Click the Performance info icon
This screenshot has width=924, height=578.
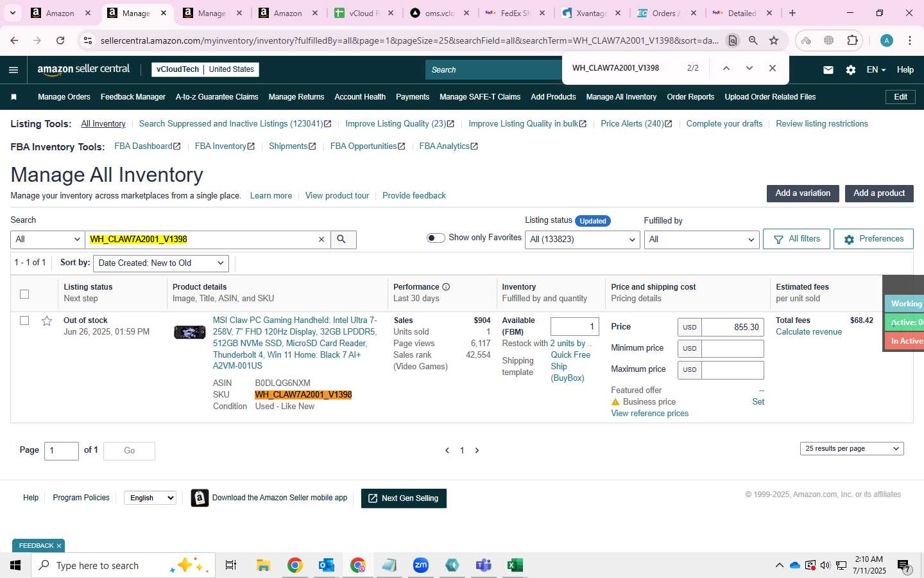[x=446, y=287]
